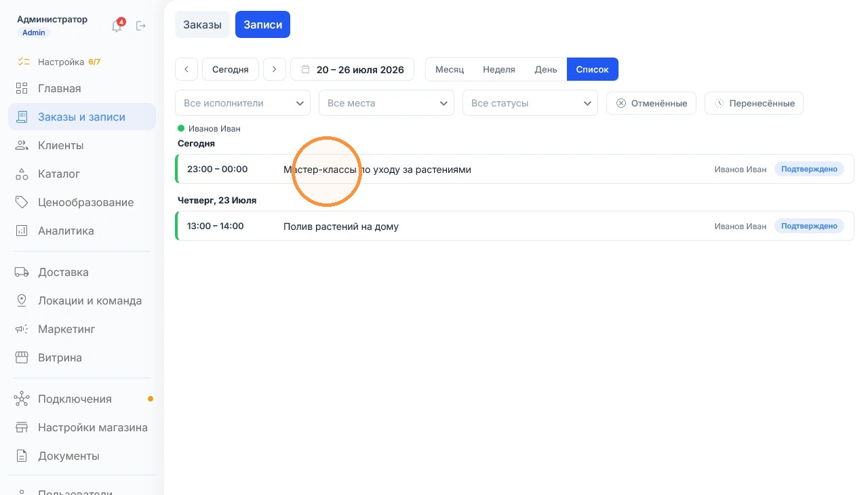Open the Документы menu item
This screenshot has height=495, width=868.
[82, 456]
